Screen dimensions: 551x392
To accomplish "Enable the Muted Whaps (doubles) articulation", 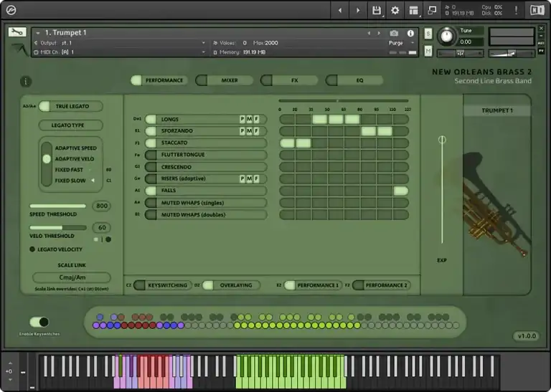I will coord(151,214).
